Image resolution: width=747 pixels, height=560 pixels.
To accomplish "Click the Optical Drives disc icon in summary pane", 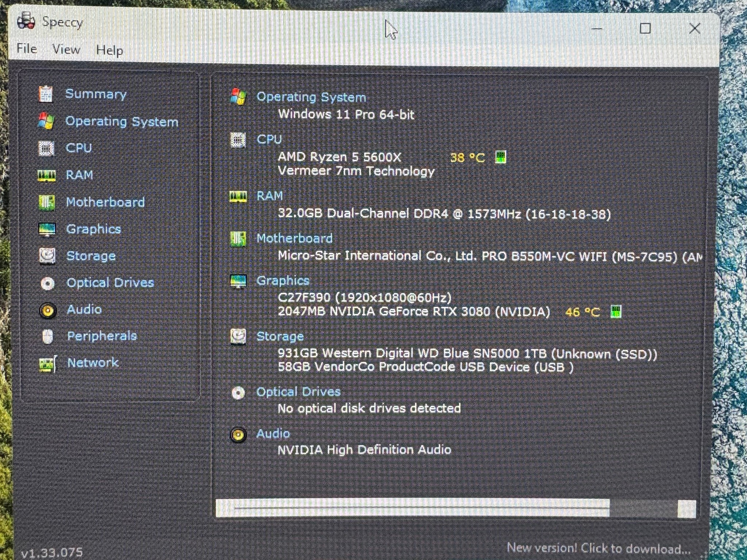I will tap(238, 393).
